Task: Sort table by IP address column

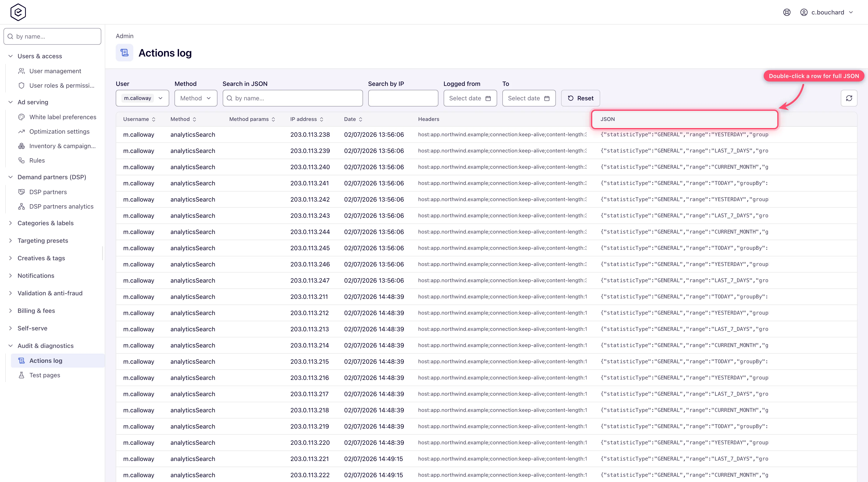Action: (307, 119)
